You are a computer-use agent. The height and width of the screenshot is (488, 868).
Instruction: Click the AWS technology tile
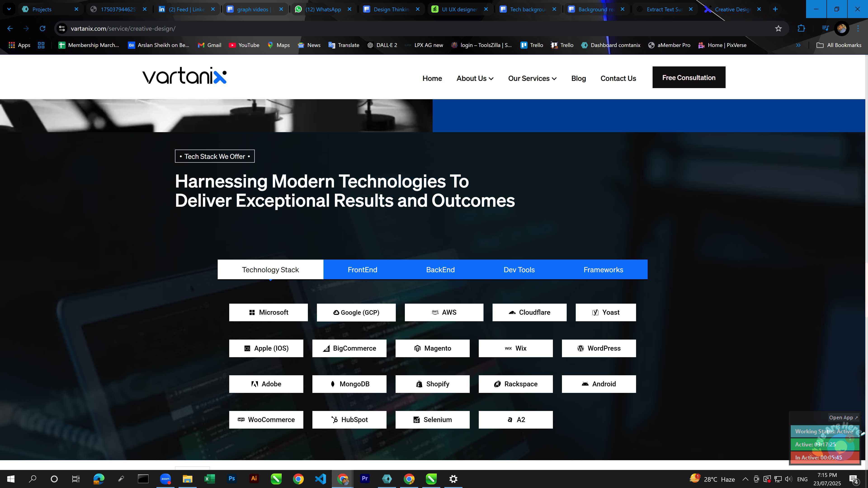(444, 312)
